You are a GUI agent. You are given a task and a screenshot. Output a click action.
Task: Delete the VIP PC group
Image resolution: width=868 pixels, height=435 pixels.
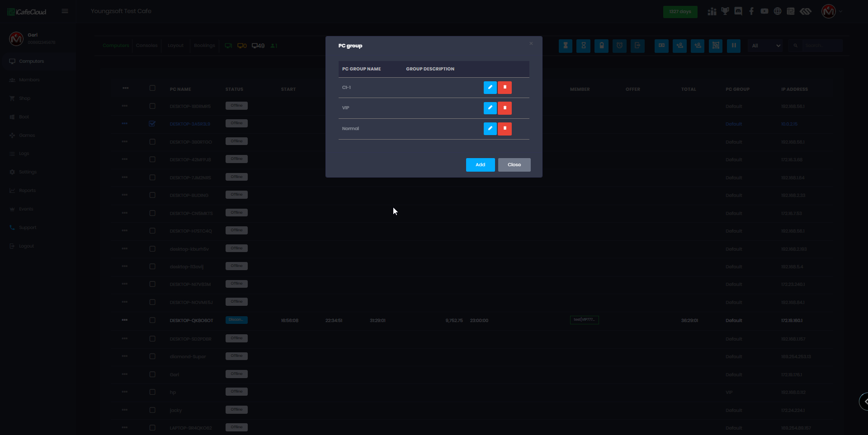pos(505,108)
